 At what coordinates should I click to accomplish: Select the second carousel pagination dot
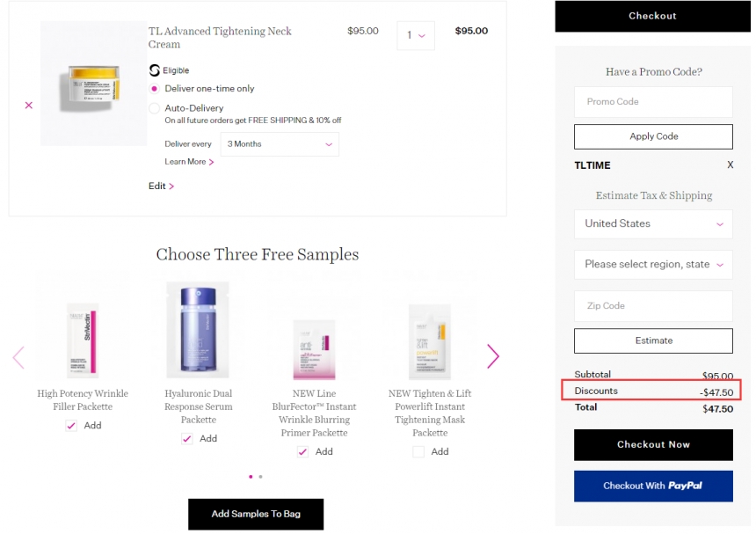261,476
